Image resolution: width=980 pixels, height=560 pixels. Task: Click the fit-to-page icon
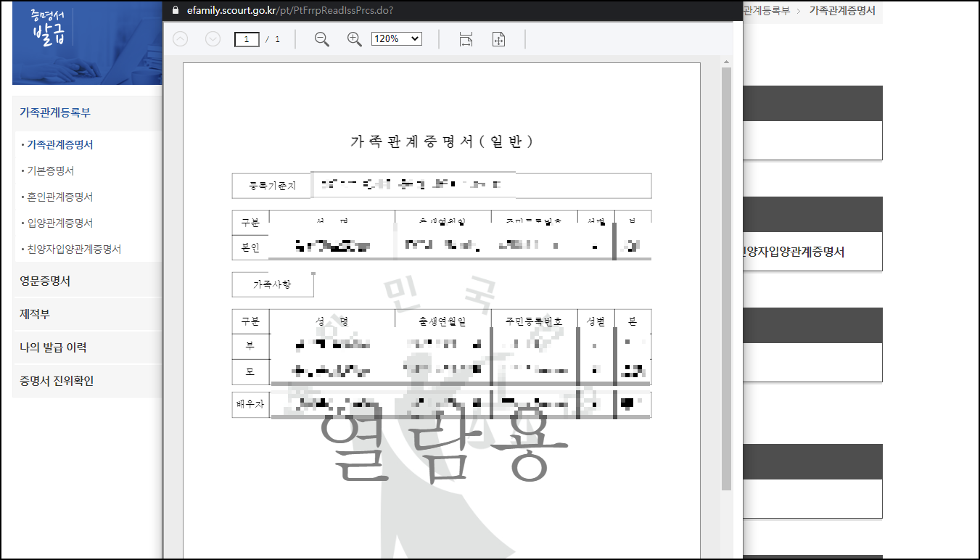(x=498, y=39)
